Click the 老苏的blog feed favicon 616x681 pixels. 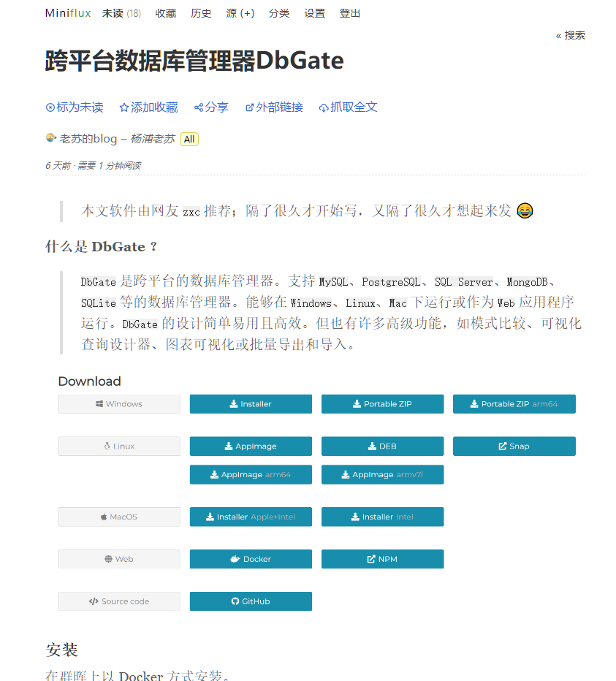pyautogui.click(x=51, y=137)
